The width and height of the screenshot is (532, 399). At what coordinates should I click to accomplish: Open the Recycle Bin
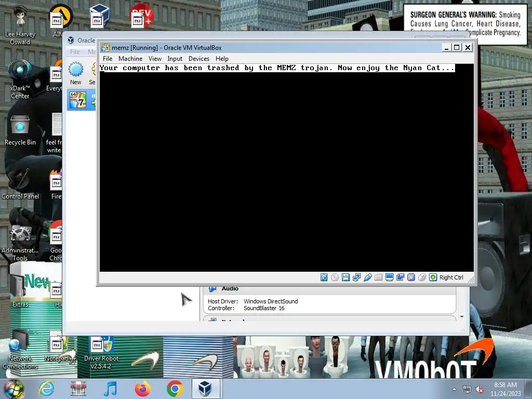[20, 130]
